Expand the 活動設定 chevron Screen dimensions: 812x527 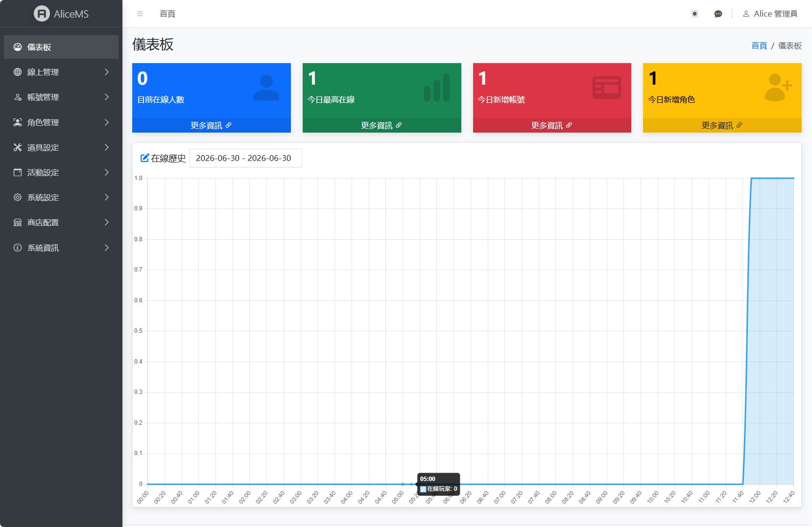pyautogui.click(x=107, y=172)
